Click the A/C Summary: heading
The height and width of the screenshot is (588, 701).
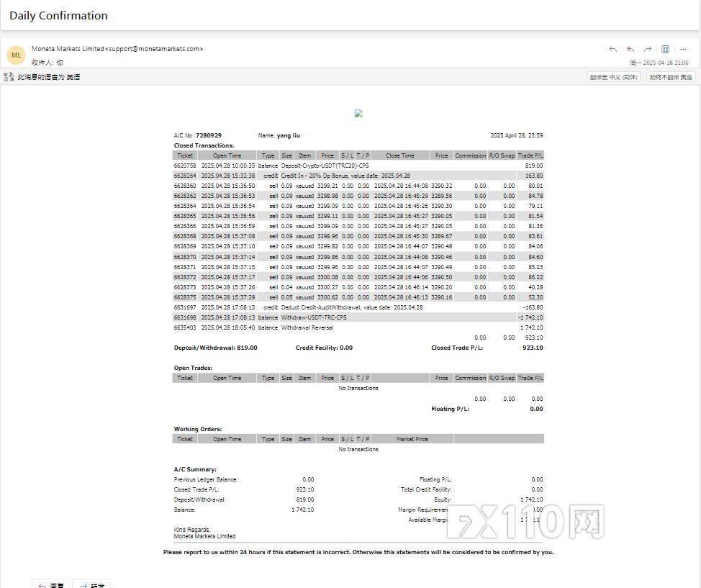[195, 469]
